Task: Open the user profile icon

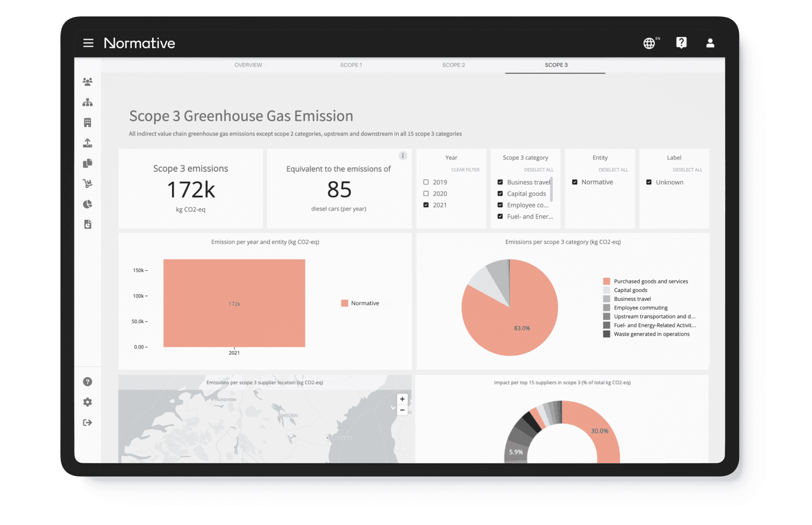Action: (x=710, y=43)
